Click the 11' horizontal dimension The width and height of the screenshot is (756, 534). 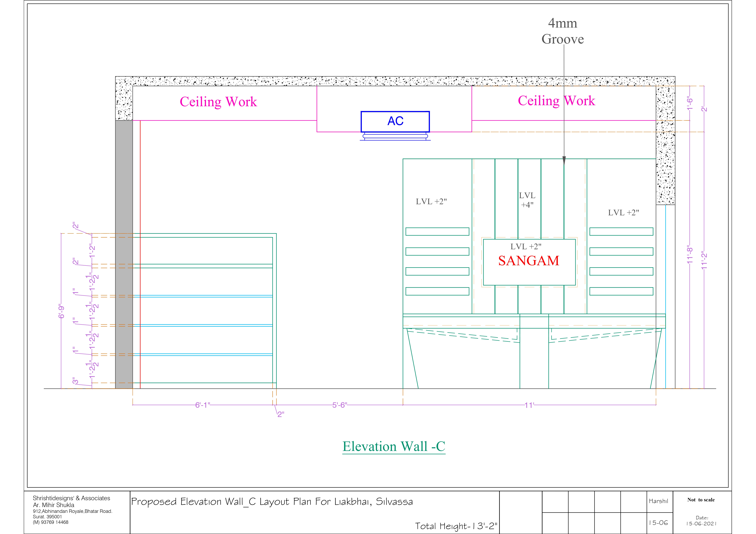[529, 405]
